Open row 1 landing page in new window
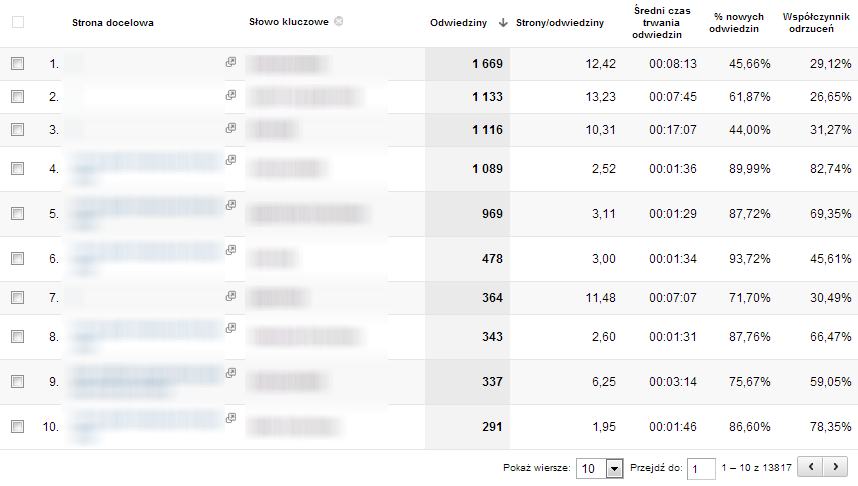The width and height of the screenshot is (858, 486). [231, 62]
